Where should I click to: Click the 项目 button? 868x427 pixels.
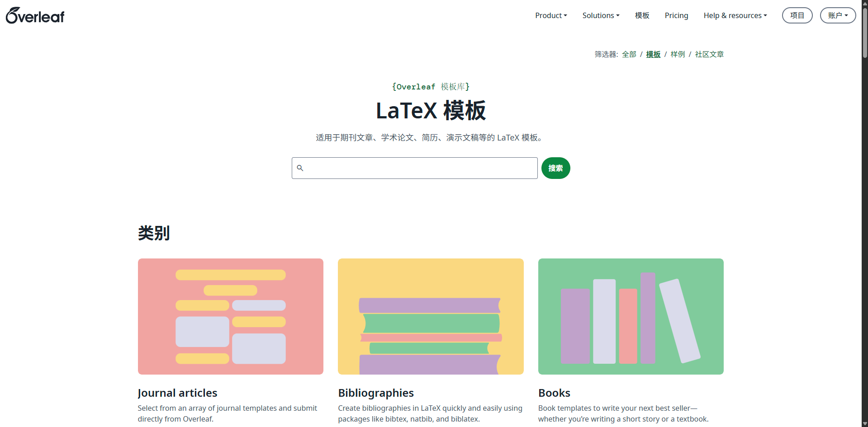797,15
